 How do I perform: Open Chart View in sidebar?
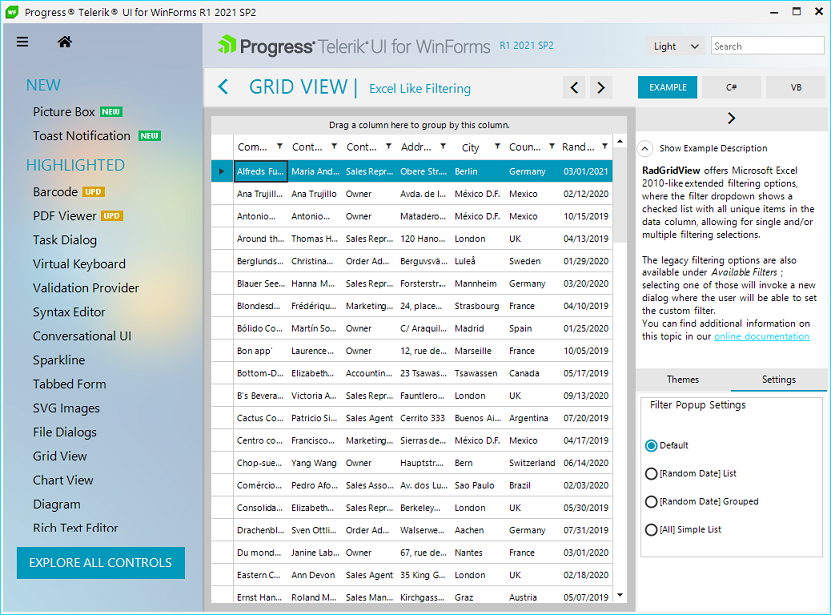(63, 480)
